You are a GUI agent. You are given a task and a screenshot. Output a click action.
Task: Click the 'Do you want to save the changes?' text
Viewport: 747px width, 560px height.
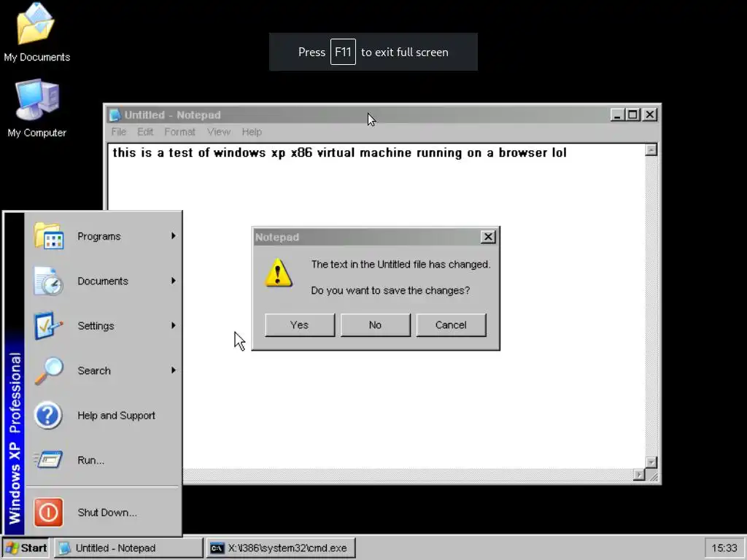click(x=390, y=290)
